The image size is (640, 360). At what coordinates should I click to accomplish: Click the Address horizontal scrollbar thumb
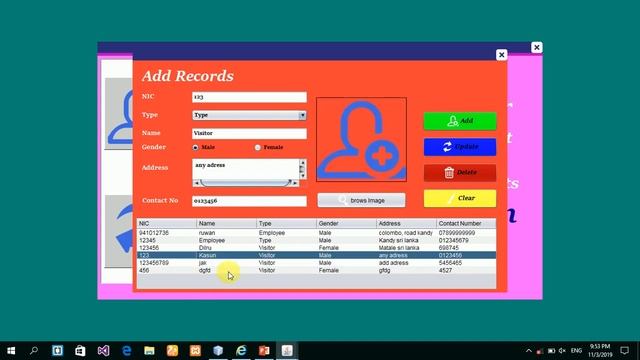click(x=246, y=183)
